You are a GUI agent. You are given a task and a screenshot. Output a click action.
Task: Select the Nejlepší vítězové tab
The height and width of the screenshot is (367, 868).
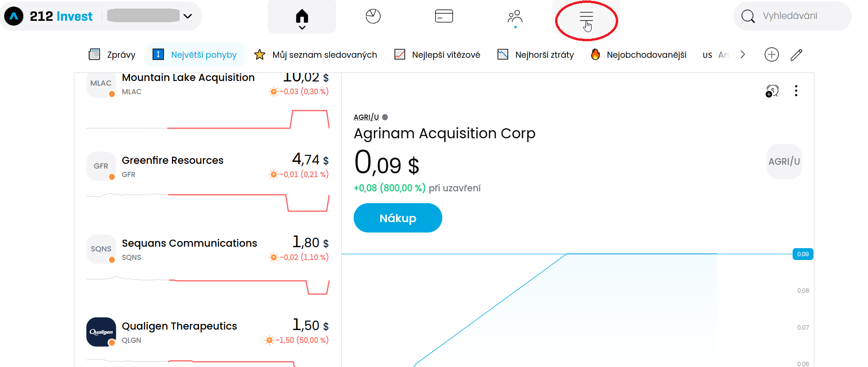coord(437,55)
